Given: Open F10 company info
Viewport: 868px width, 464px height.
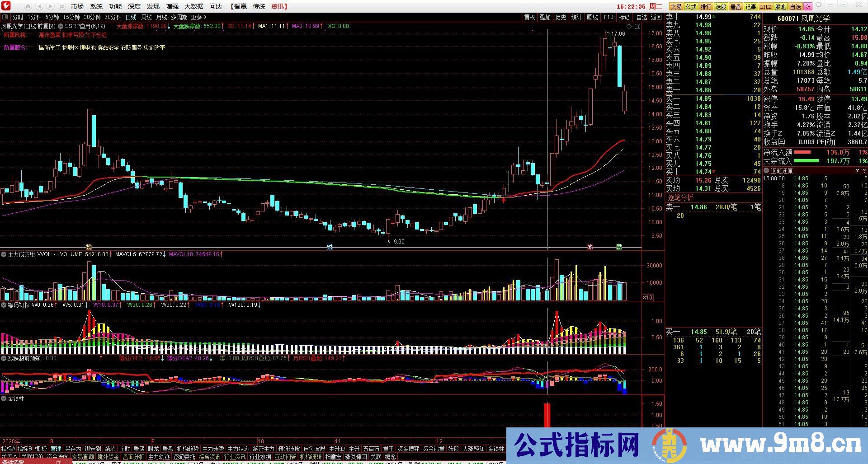Looking at the screenshot, I should point(609,17).
